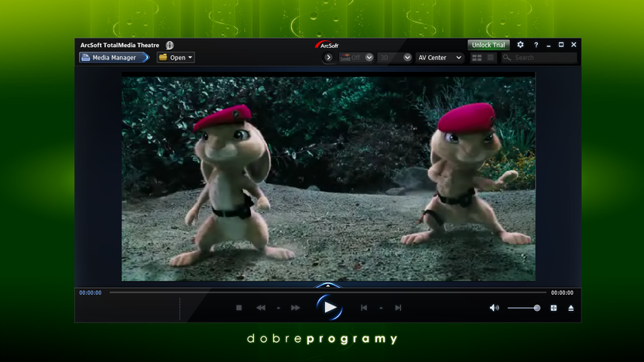Open settings with the gear icon
Screen dimensions: 644x362
pos(520,45)
